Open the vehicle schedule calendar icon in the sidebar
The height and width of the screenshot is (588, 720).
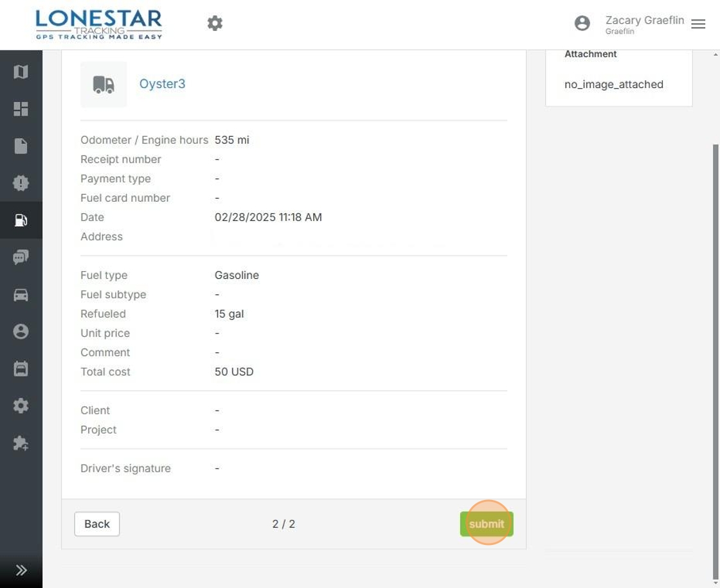[21, 369]
